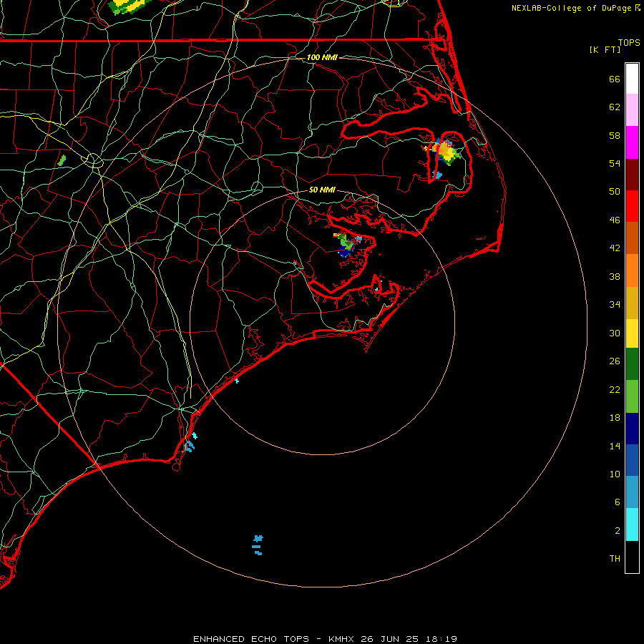Viewport: 644px width, 644px height.
Task: Click the legend value 42
Action: (x=615, y=248)
